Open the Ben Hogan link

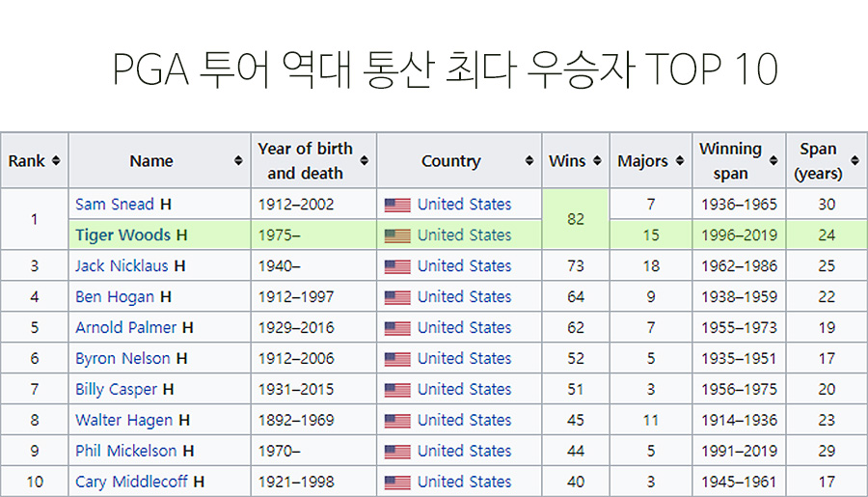[x=115, y=297]
